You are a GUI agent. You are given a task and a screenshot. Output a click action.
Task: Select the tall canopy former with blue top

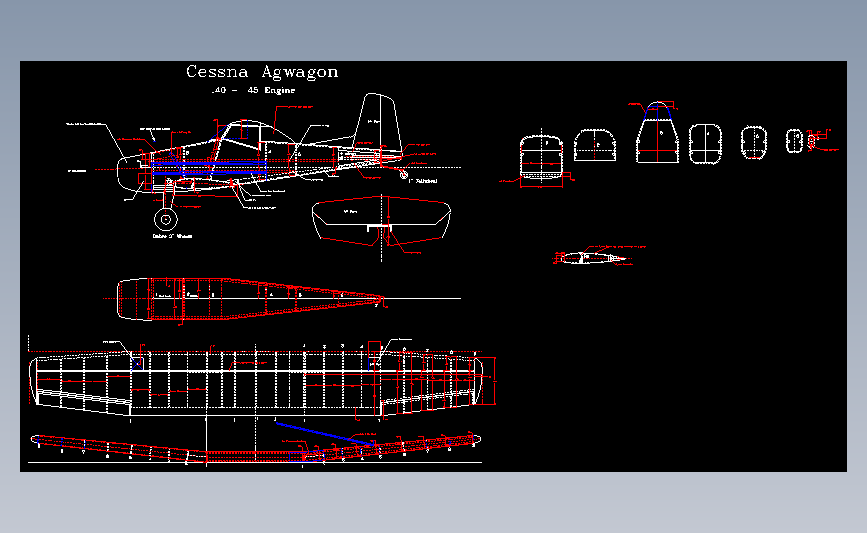657,133
